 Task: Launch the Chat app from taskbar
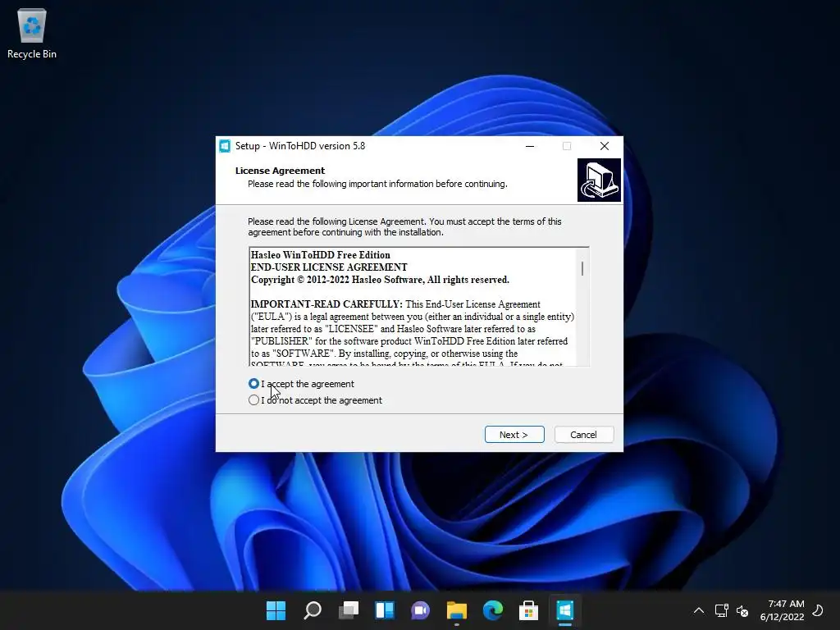pos(421,610)
